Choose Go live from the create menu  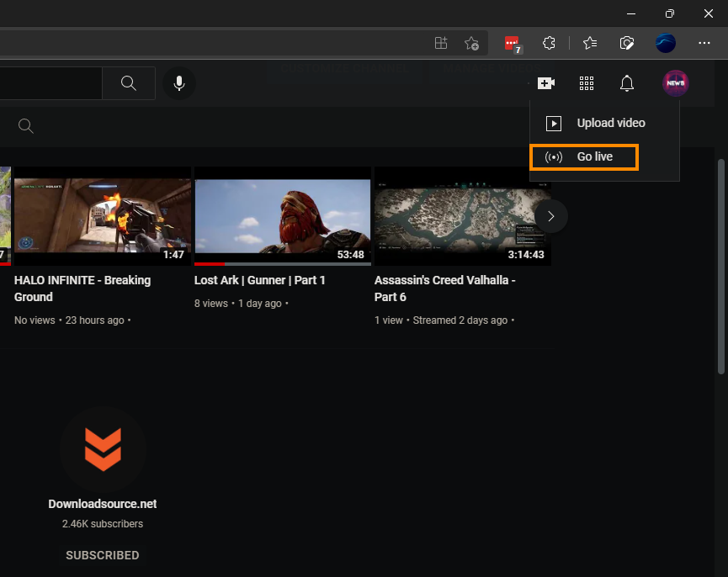584,156
